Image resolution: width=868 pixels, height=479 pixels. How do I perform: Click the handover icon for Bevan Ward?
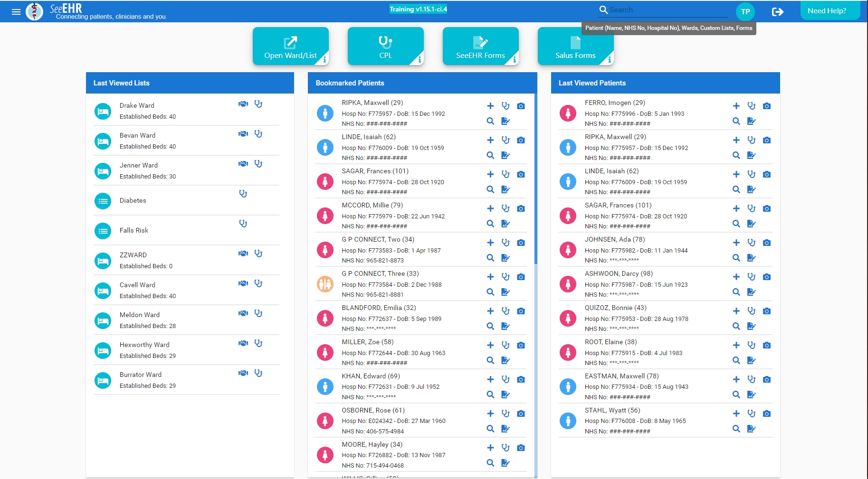tap(243, 134)
